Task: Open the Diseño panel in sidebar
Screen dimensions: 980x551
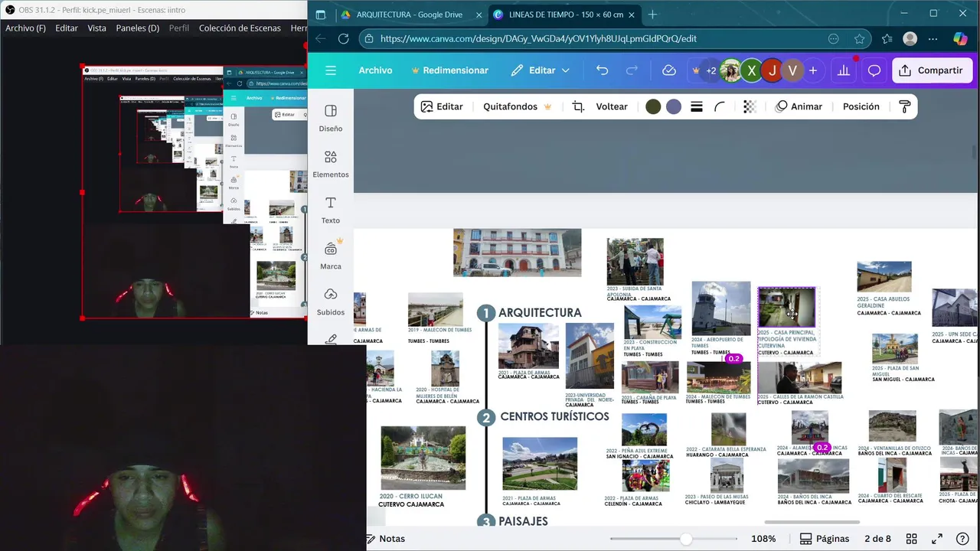Action: click(331, 119)
